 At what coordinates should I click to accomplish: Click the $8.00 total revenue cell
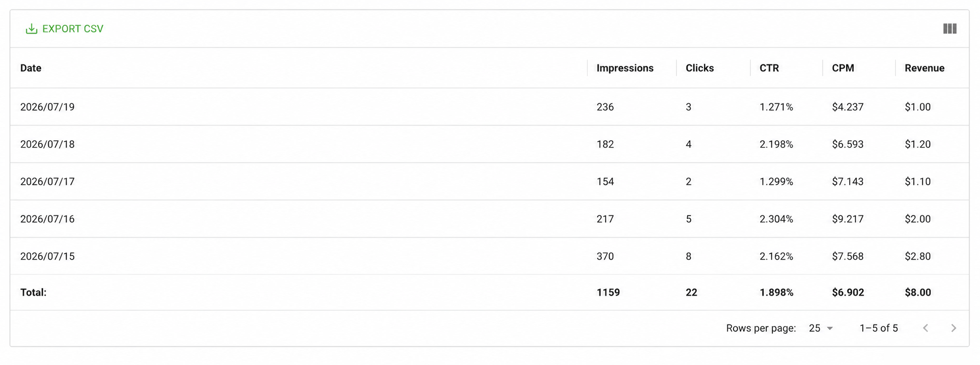click(x=918, y=292)
